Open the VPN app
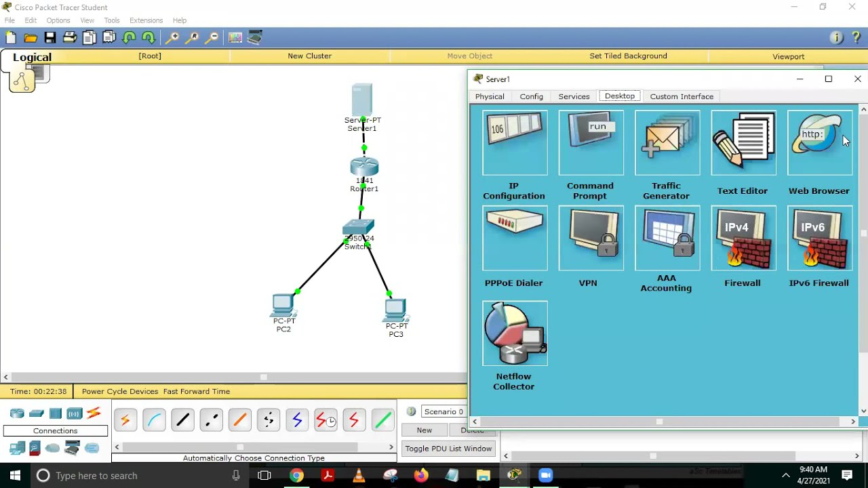 591,238
